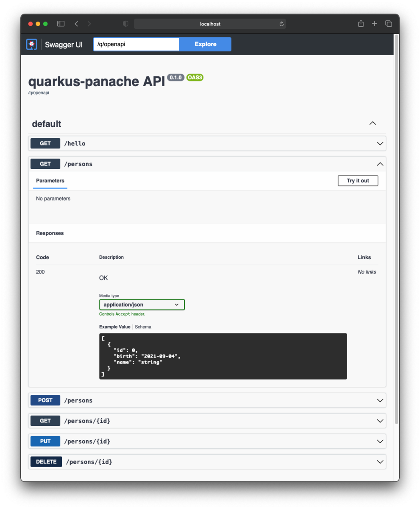
Task: Open a new tab with plus icon
Action: click(x=375, y=24)
